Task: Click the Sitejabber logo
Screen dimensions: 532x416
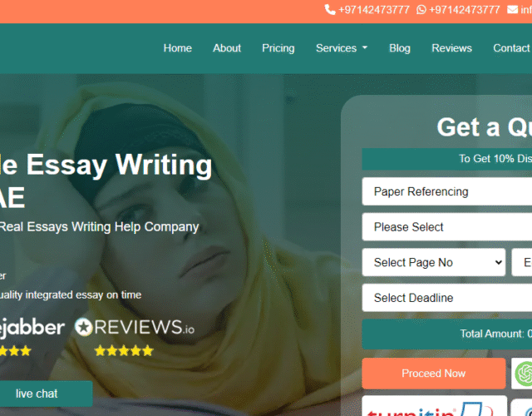Action: tap(32, 328)
